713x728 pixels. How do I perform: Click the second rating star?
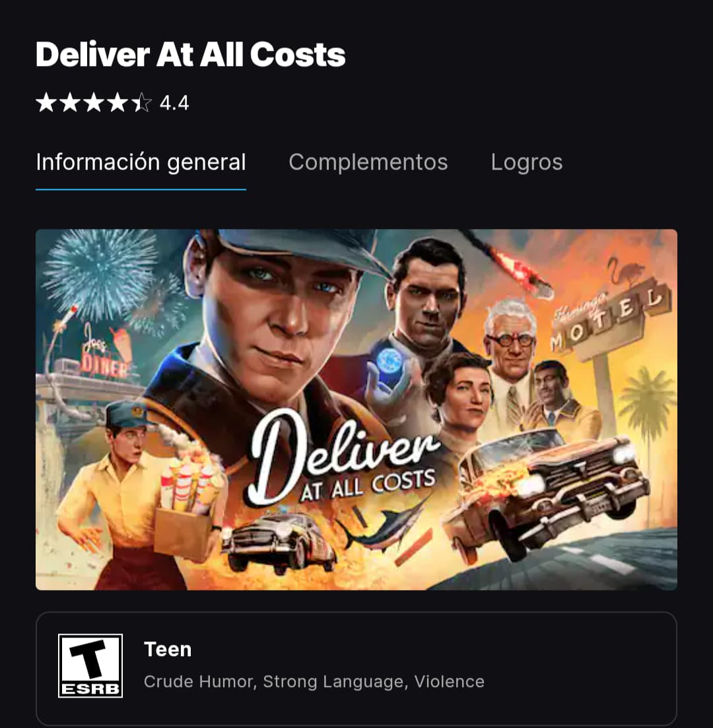(70, 102)
